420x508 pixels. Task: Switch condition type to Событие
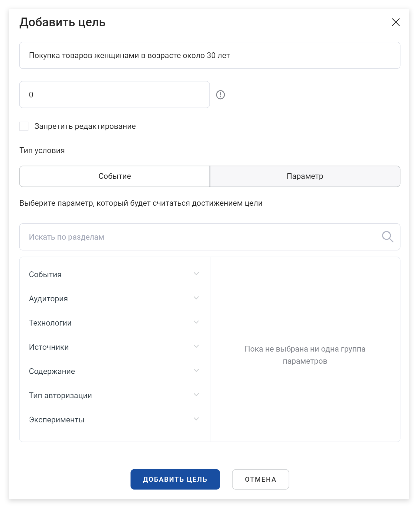tap(115, 176)
